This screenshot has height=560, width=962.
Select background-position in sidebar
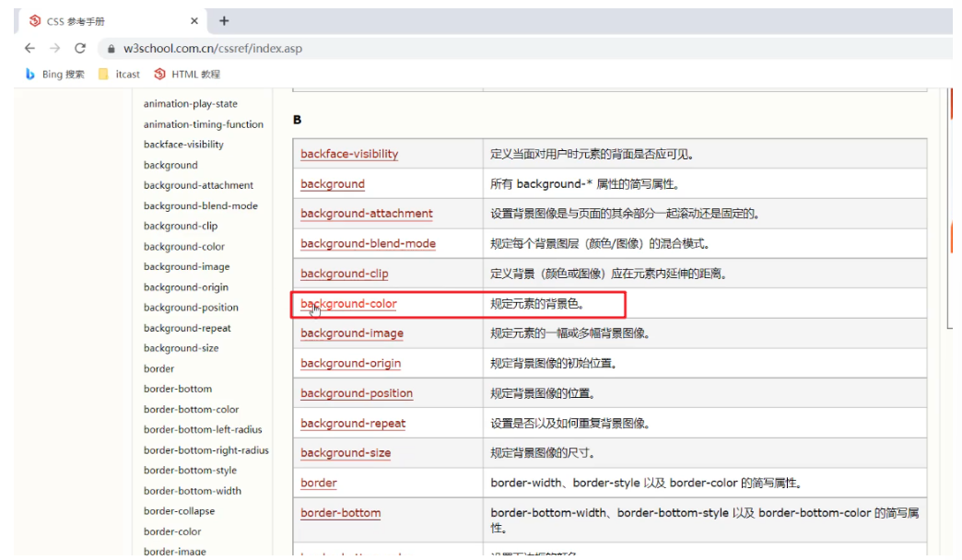coord(191,308)
